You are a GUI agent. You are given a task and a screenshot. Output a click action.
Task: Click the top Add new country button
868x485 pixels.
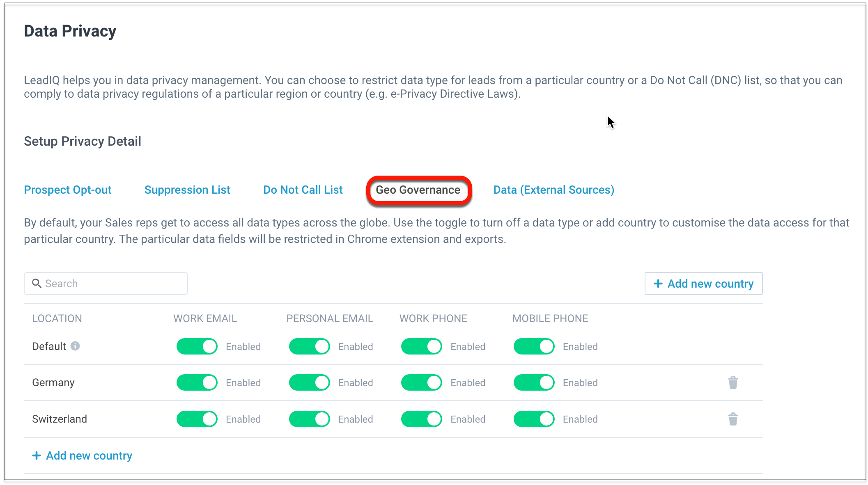703,284
